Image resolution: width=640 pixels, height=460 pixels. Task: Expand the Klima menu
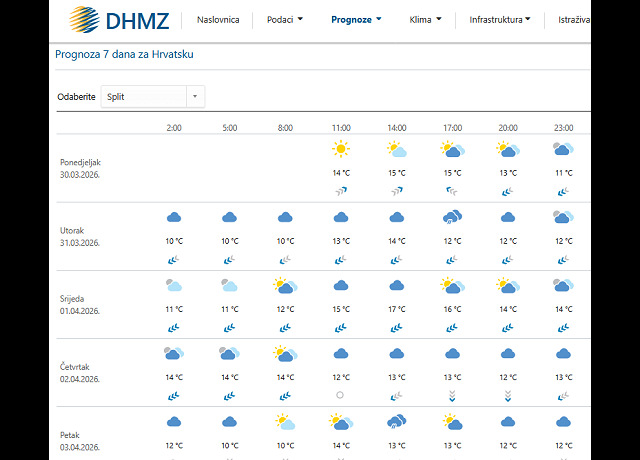tap(425, 19)
